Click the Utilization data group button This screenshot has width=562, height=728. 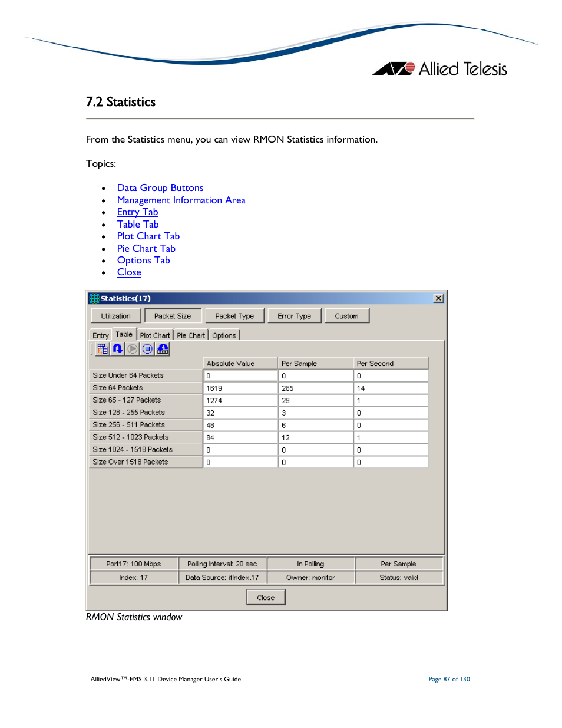click(116, 316)
